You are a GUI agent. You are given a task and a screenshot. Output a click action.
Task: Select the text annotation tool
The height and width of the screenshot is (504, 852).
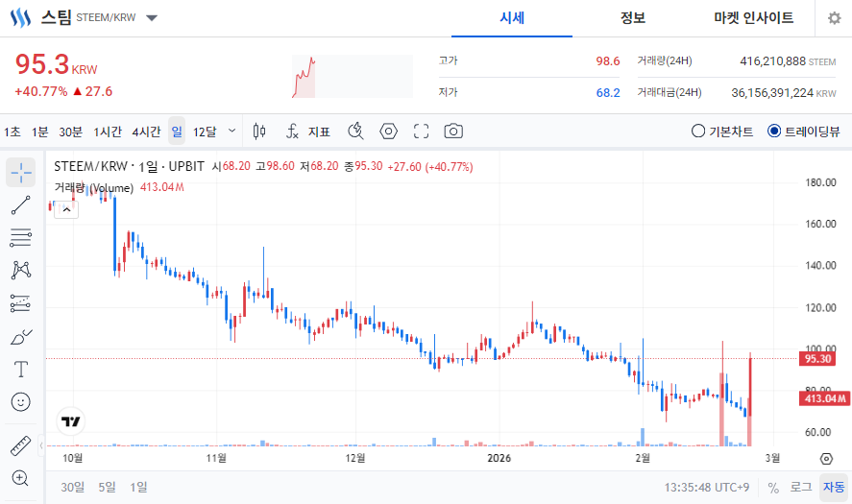click(20, 370)
